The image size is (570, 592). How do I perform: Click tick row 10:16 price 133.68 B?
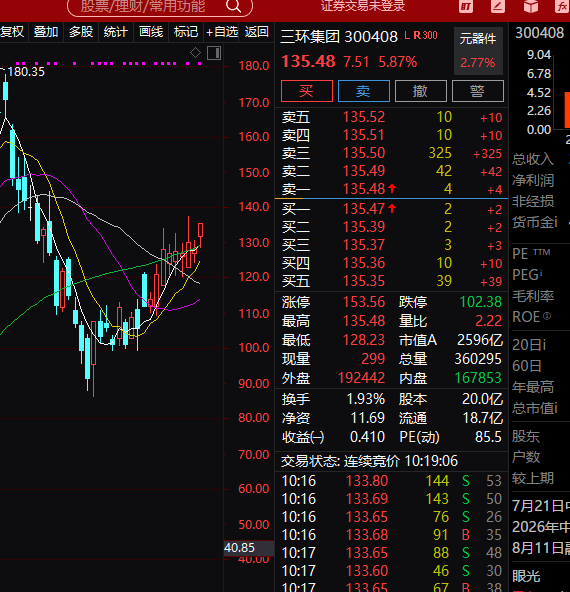click(391, 535)
